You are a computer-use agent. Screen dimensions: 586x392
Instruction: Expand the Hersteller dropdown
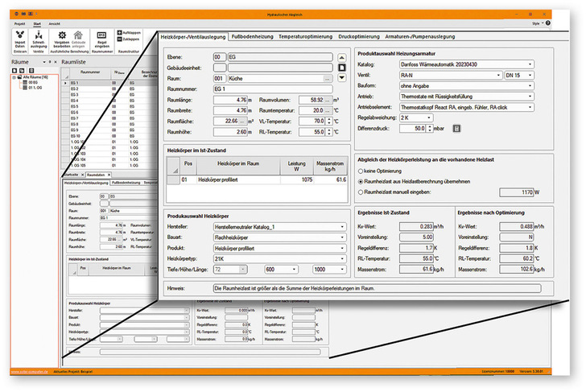click(342, 229)
